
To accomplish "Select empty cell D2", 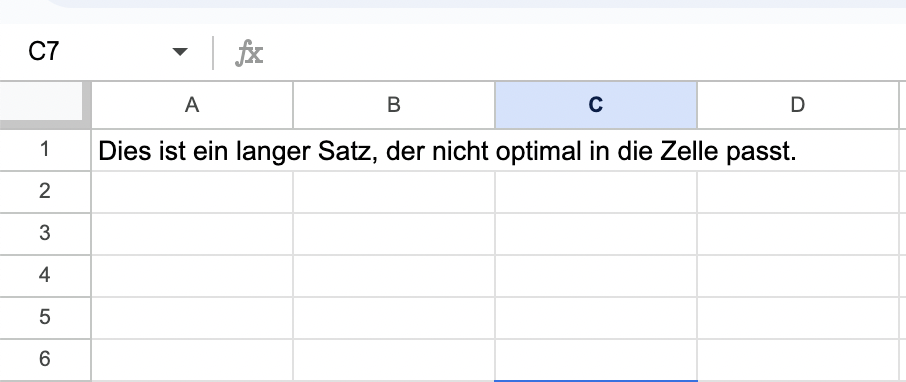I will coord(797,192).
